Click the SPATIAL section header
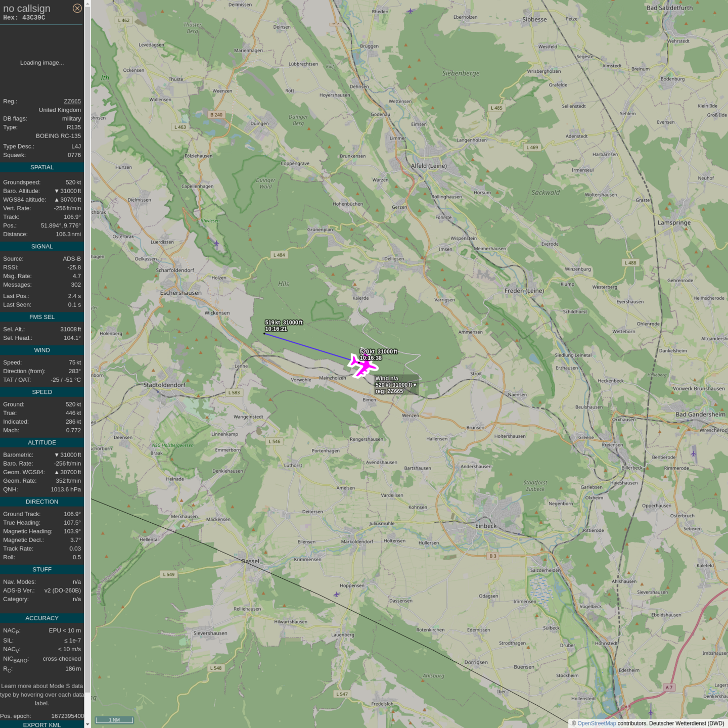 [x=42, y=167]
